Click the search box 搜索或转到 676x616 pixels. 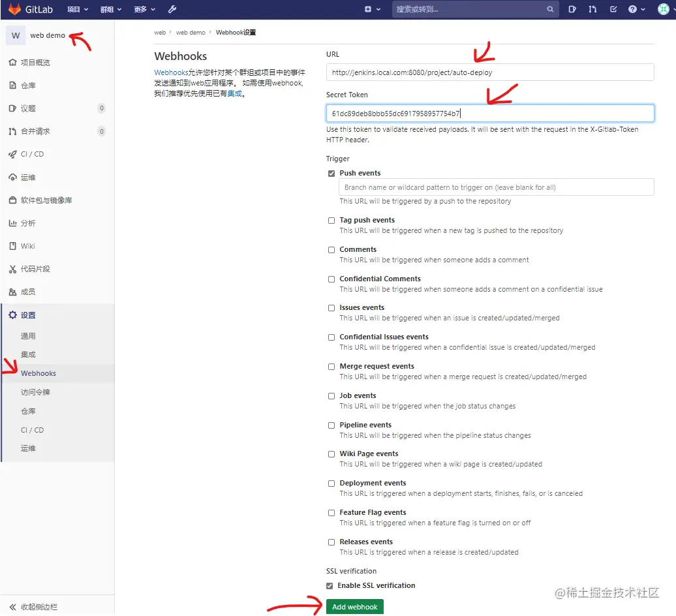(475, 9)
